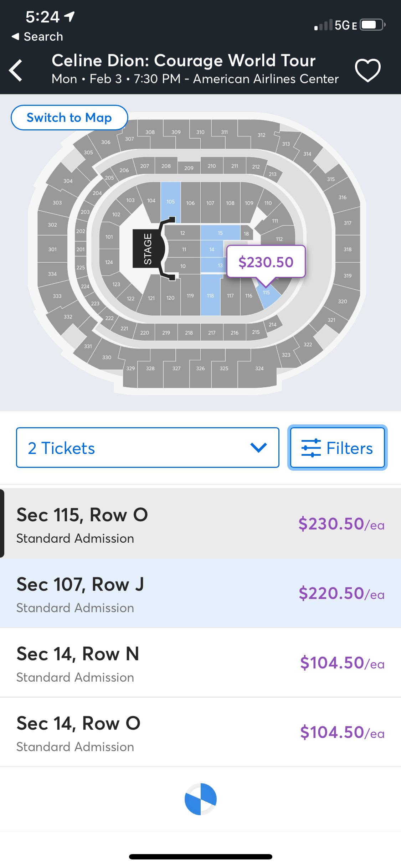Tap the $230.50 price tooltip on map

click(266, 262)
